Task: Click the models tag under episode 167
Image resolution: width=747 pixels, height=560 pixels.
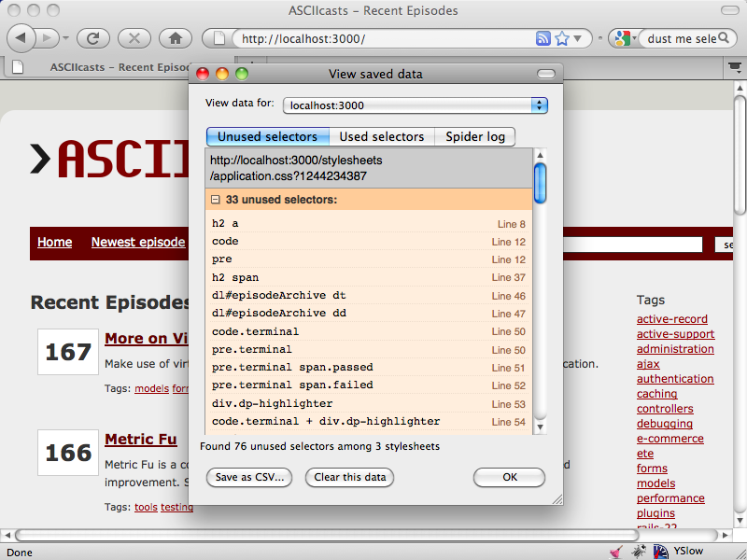Action: [x=151, y=388]
